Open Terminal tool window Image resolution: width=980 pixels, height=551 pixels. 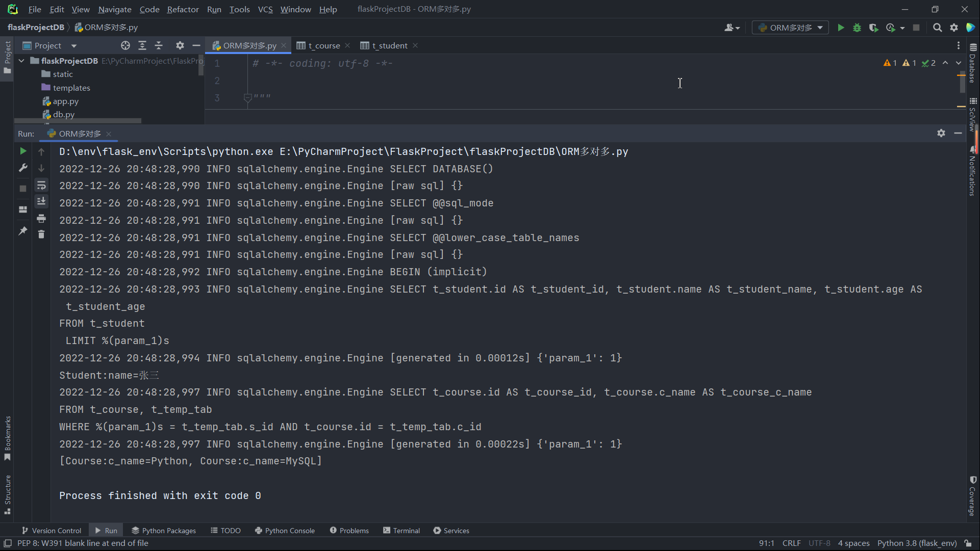tap(401, 531)
